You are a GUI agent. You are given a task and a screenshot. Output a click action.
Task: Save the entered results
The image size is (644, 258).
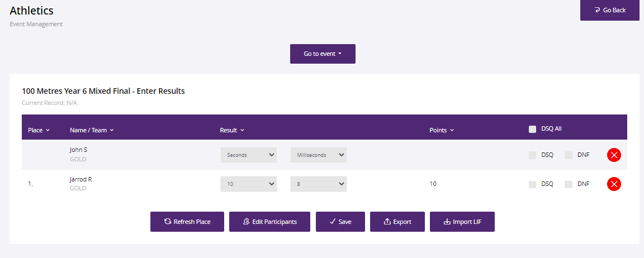click(x=340, y=222)
